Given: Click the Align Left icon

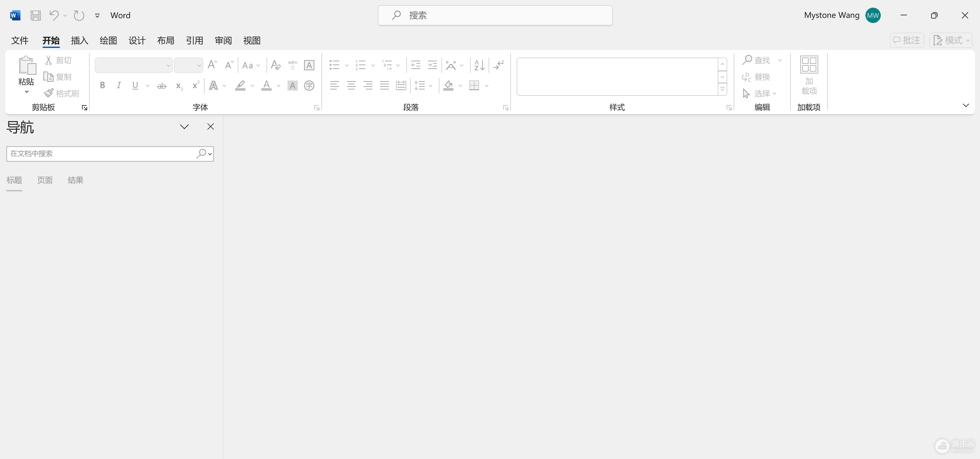Looking at the screenshot, I should point(334,85).
